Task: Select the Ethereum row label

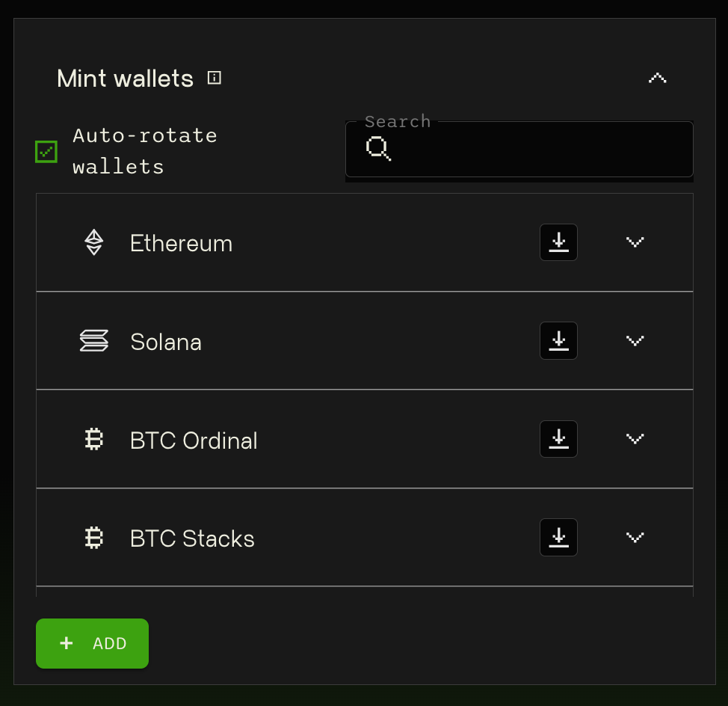Action: click(x=181, y=243)
